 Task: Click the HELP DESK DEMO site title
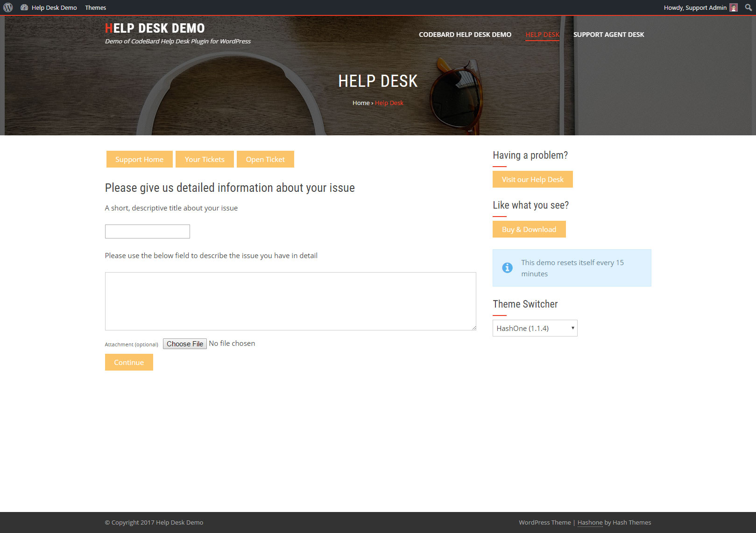(155, 28)
